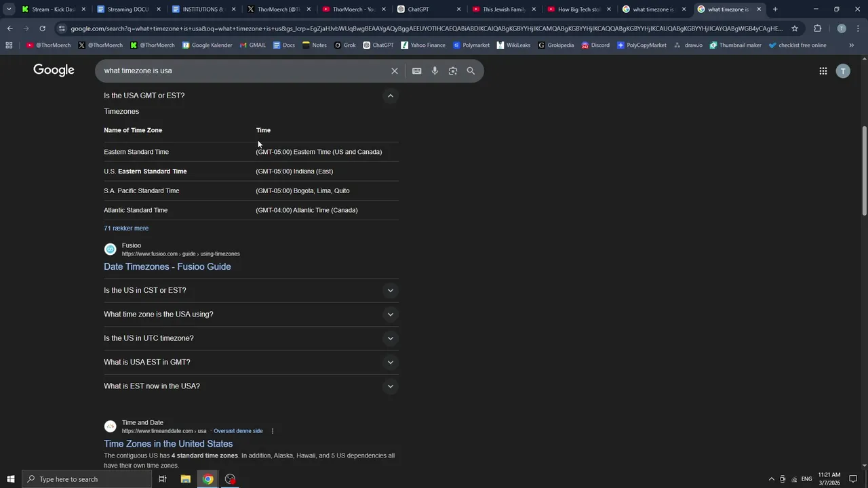
Task: Clear the Google search box text
Action: click(x=394, y=70)
